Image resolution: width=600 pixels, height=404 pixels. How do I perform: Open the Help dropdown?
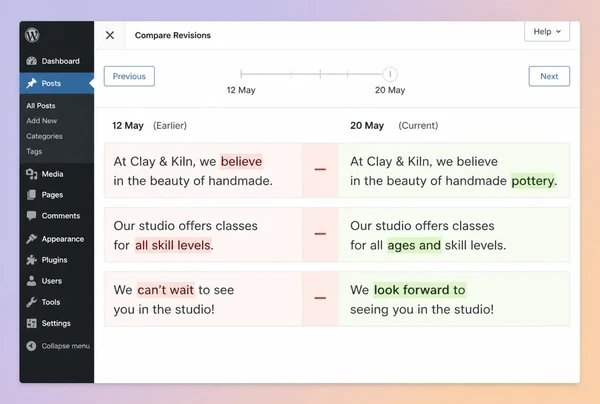point(547,31)
